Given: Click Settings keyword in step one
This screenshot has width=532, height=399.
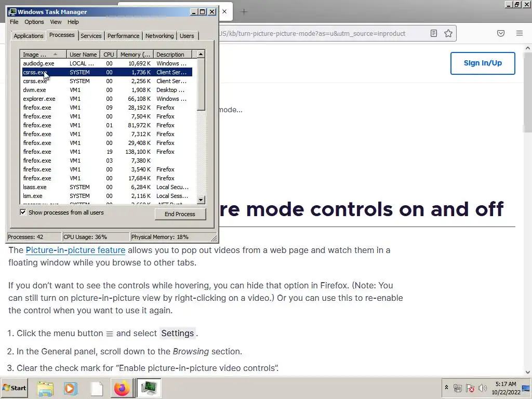Looking at the screenshot, I should [178, 333].
